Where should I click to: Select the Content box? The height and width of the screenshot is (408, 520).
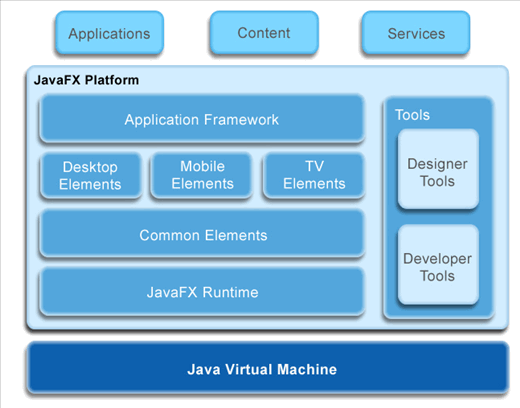[x=264, y=33]
